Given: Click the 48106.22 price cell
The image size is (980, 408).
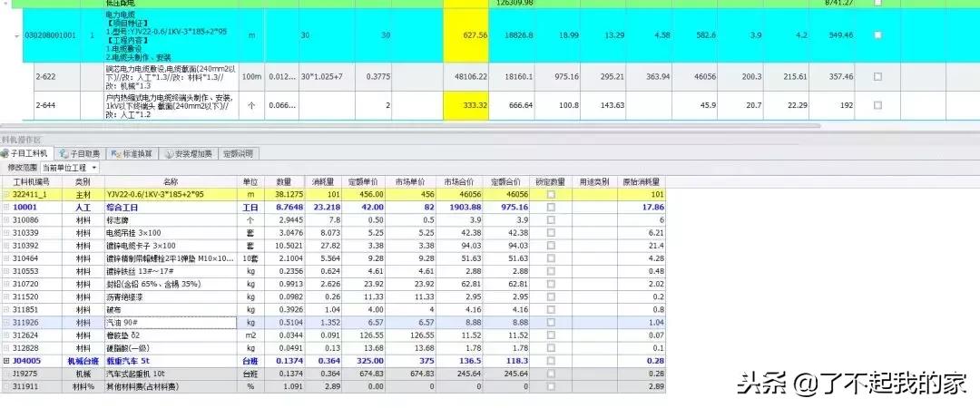Looking at the screenshot, I should click(x=466, y=76).
